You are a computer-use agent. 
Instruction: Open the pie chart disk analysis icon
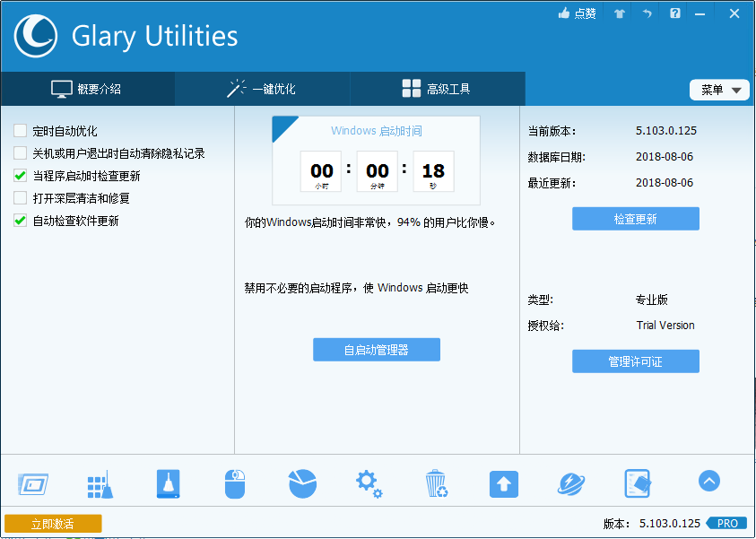point(302,483)
